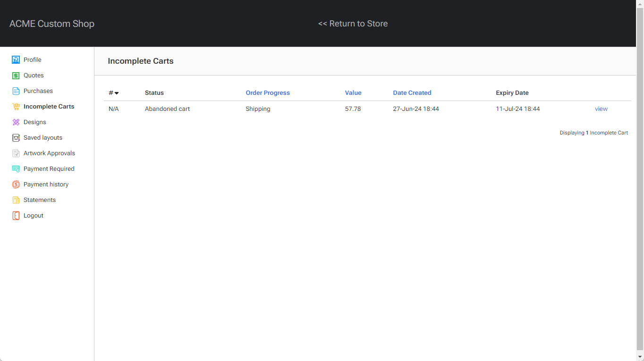Select the Designs puzzle icon
Screen dimensions: 644x361
pos(16,122)
